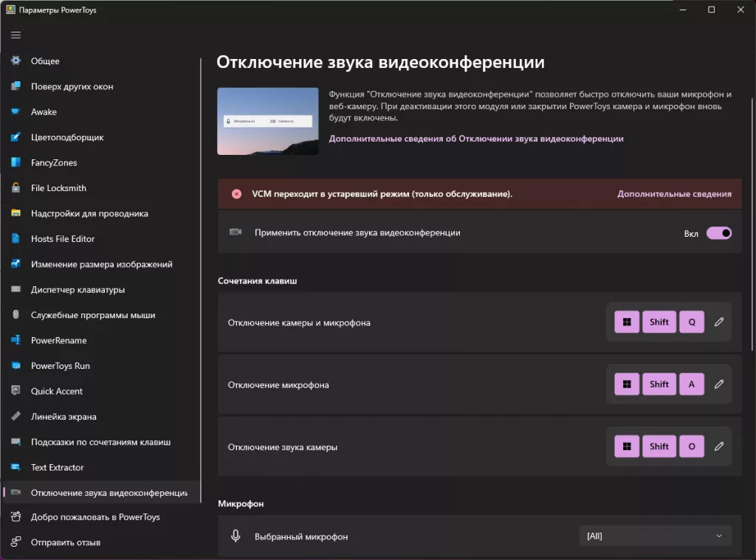Click the FancyZones sidebar icon
Viewport: 756px width, 560px height.
pyautogui.click(x=16, y=162)
